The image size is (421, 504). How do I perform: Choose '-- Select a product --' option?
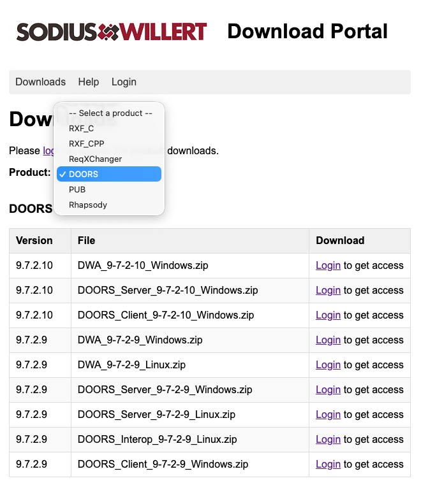click(109, 113)
